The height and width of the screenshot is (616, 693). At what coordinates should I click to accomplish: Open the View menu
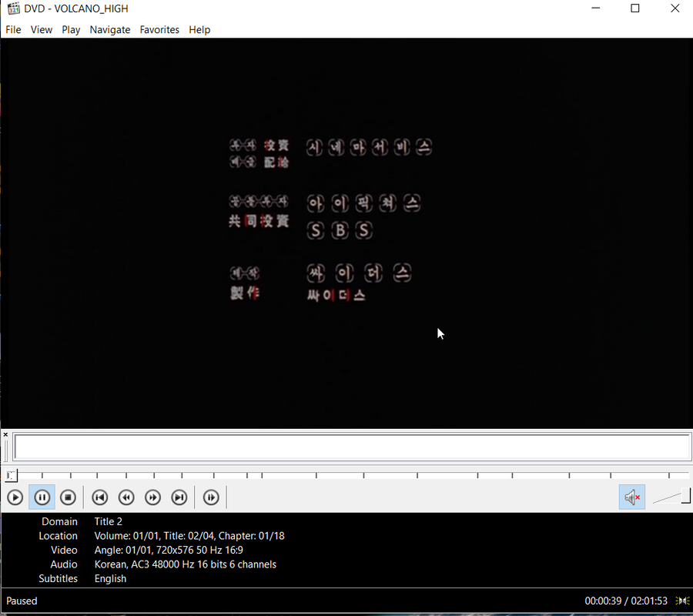(x=42, y=29)
